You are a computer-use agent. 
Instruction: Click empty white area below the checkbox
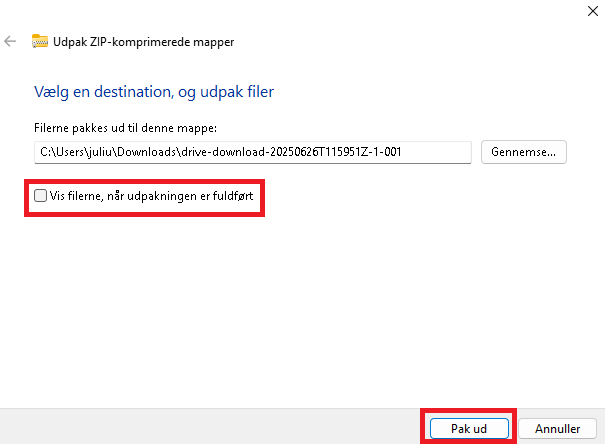[x=300, y=300]
